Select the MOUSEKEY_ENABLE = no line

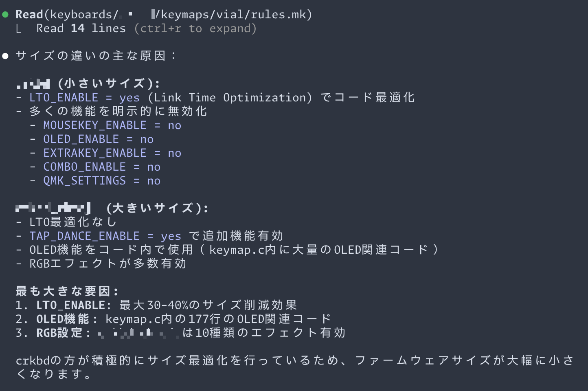[x=112, y=125]
